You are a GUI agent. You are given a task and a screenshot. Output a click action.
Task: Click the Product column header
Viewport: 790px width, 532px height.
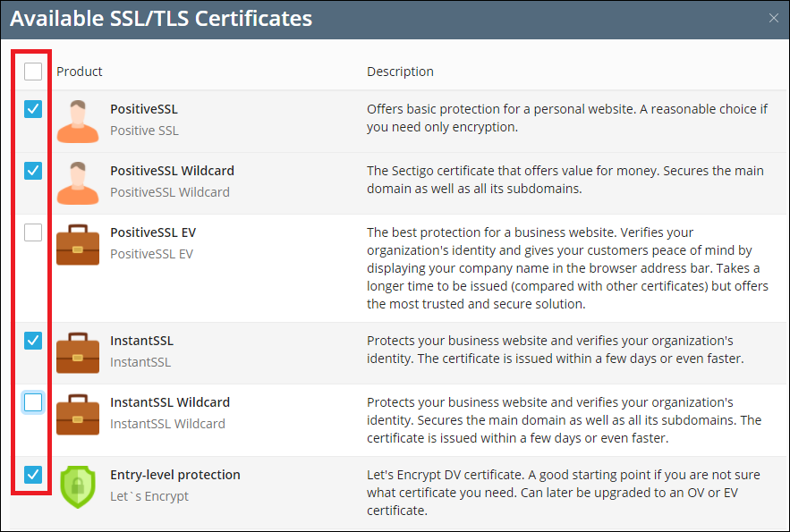click(80, 72)
